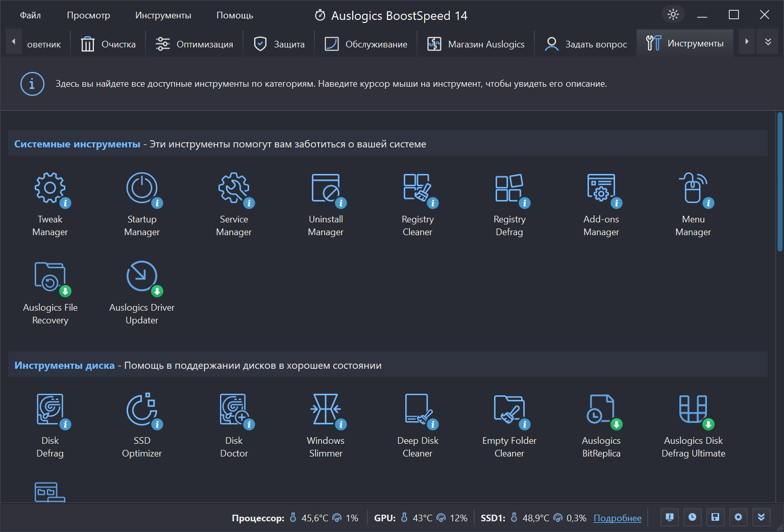Expand the tab list double-chevron dropdown

tap(768, 42)
